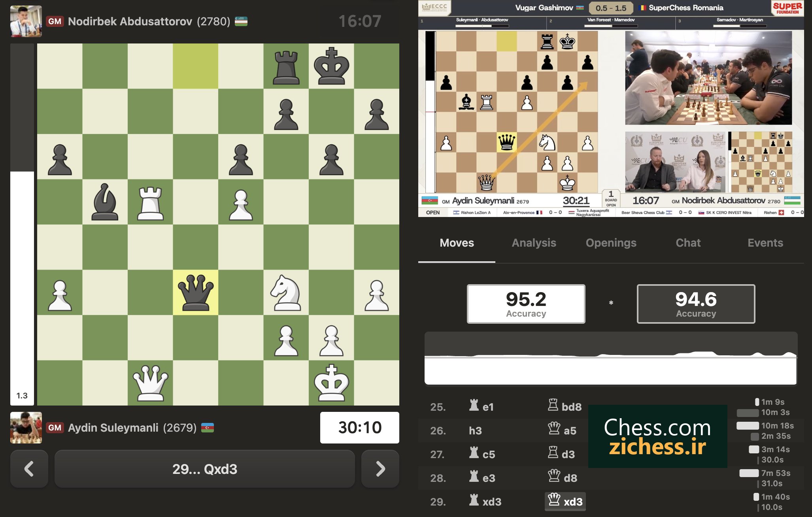Click the evaluation bar showing 1.3
This screenshot has width=812, height=517.
22,225
